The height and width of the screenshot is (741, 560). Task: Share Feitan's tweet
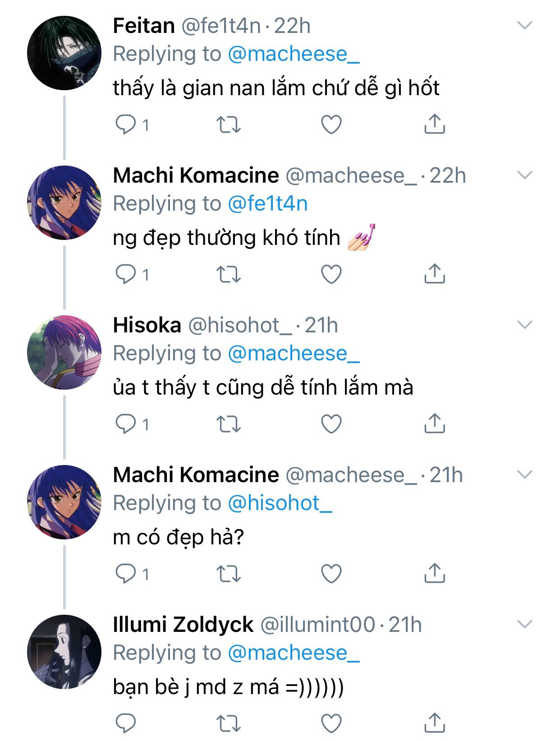[x=434, y=124]
